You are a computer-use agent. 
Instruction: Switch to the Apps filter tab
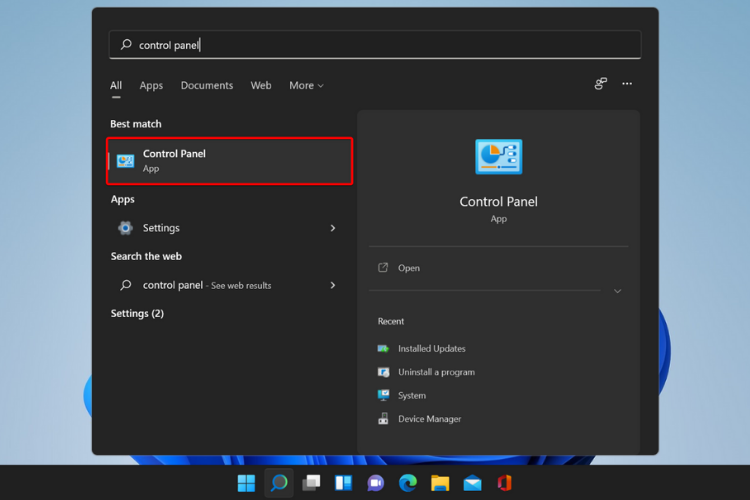151,86
